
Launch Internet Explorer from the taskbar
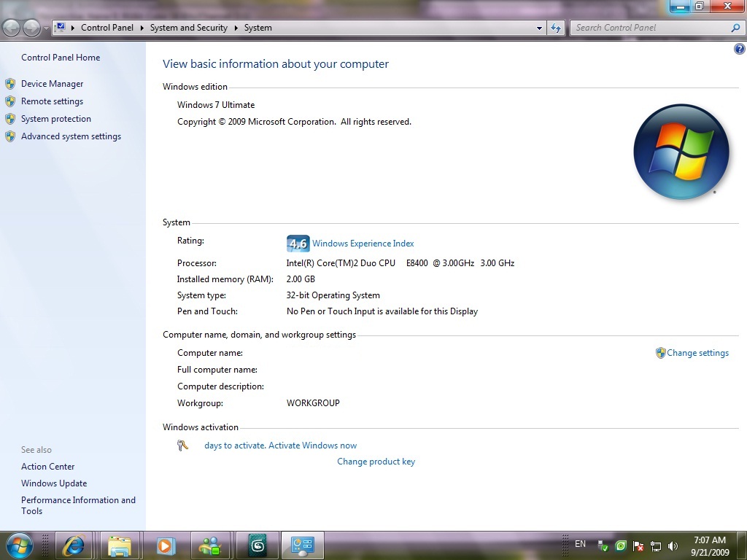74,545
